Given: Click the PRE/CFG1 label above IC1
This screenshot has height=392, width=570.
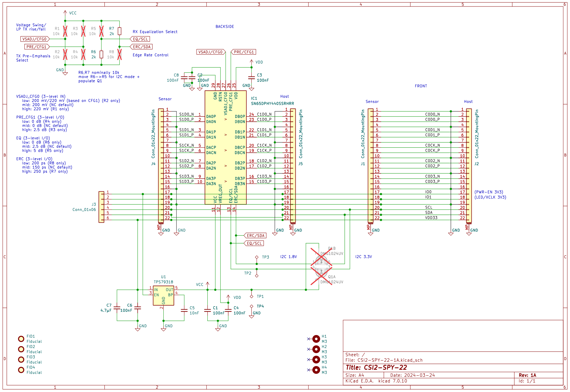Looking at the screenshot, I should click(244, 52).
